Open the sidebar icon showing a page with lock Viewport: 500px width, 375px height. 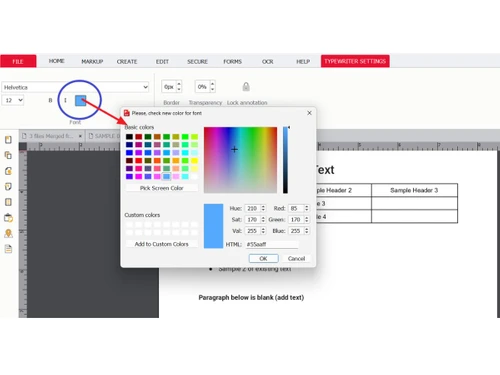click(x=8, y=171)
